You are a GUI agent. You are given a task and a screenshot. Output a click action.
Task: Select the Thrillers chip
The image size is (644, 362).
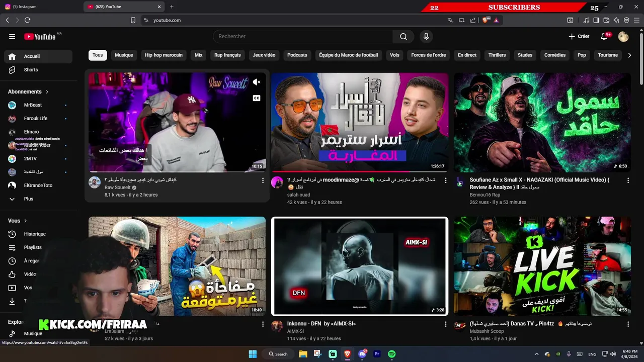497,55
